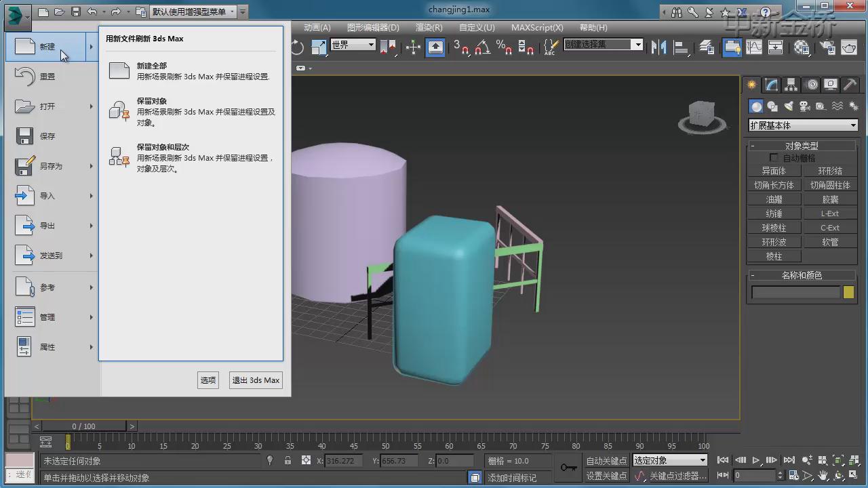Click the time slider 0/100 handle
The image size is (868, 488).
click(83, 426)
